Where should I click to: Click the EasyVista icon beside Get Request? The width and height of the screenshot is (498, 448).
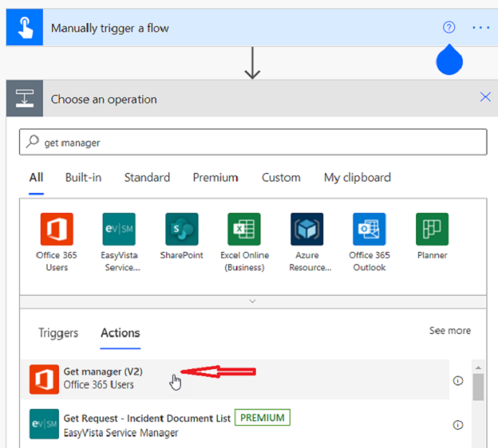44,423
